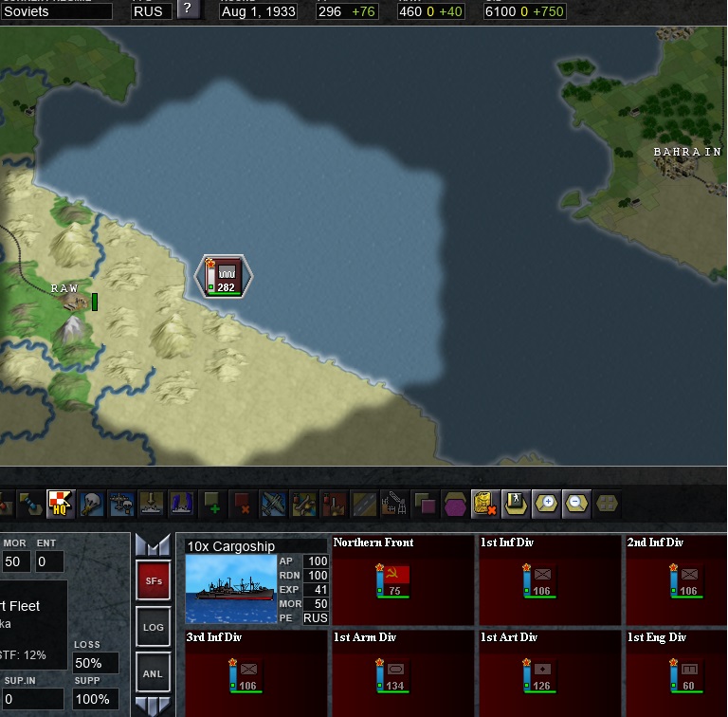Click the cargoship EXP value 41
The width and height of the screenshot is (728, 717).
point(316,590)
